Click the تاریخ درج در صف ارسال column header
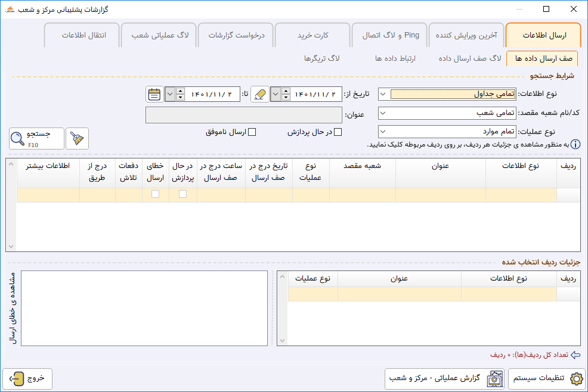 tap(268, 173)
